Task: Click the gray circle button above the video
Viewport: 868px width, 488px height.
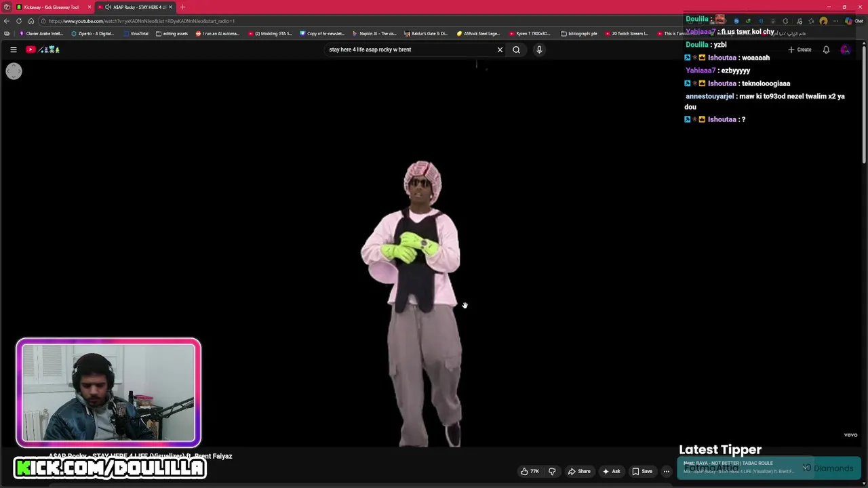Action: tap(14, 71)
